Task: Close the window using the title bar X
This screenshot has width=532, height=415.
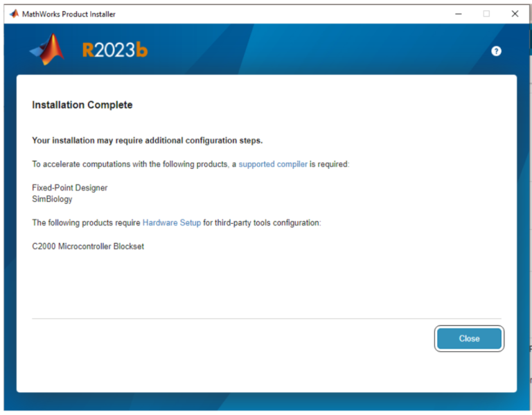Action: tap(515, 14)
